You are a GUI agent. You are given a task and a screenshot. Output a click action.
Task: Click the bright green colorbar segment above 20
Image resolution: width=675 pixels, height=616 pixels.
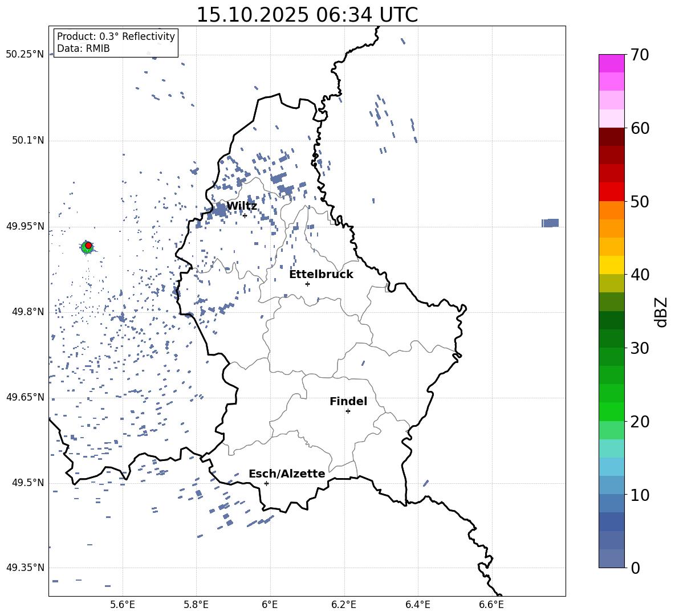(x=611, y=411)
